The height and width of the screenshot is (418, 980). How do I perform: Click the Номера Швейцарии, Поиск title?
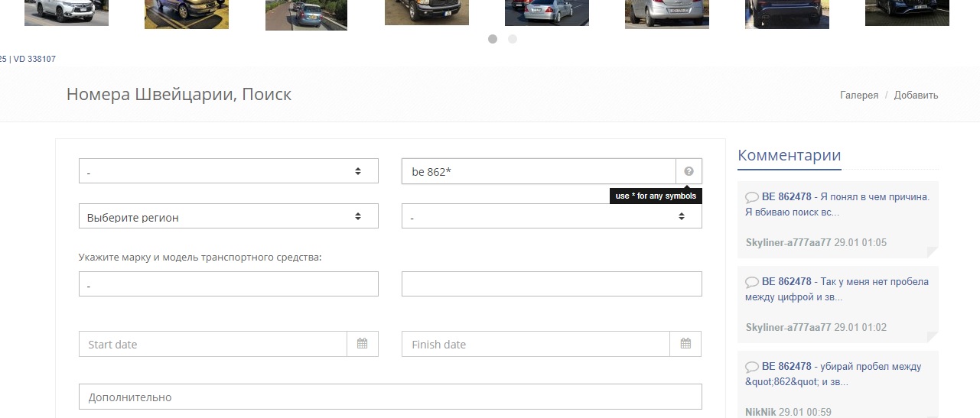pyautogui.click(x=179, y=94)
